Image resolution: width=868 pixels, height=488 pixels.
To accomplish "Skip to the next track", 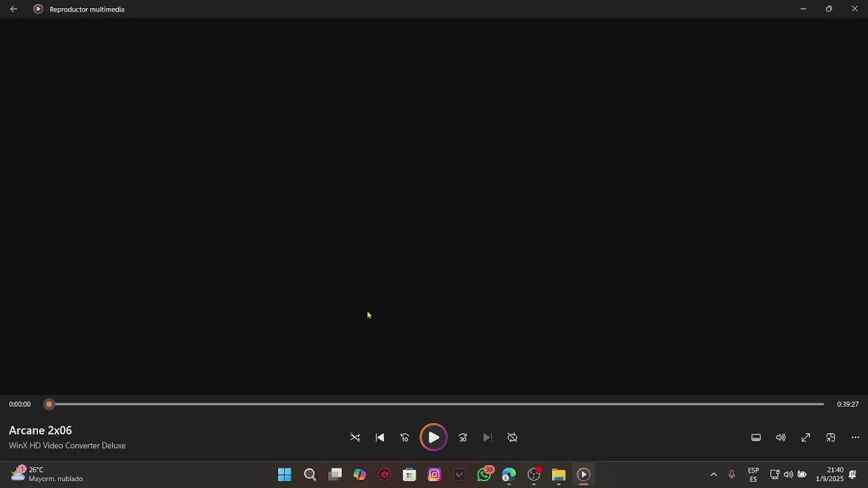I will tap(488, 438).
